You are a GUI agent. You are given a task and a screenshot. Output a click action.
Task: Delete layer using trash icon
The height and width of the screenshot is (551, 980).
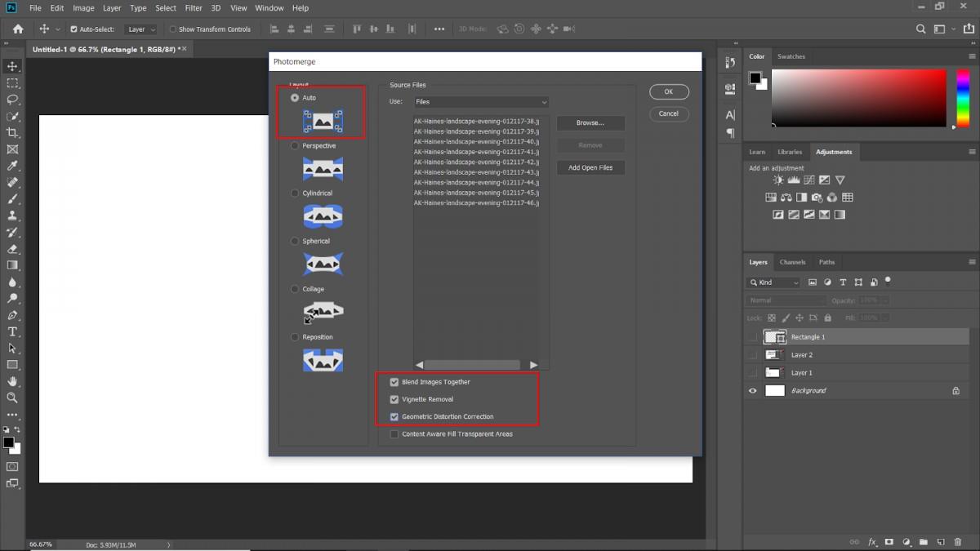tap(957, 541)
